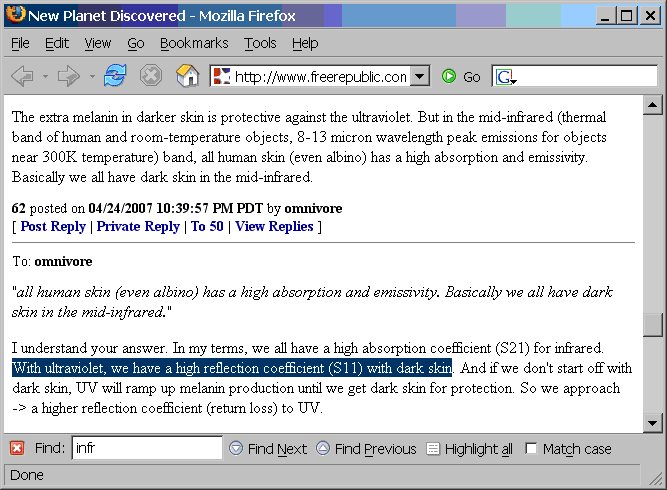Toggle Highlight all in Find bar
Screen dimensions: 667x490
coord(470,449)
